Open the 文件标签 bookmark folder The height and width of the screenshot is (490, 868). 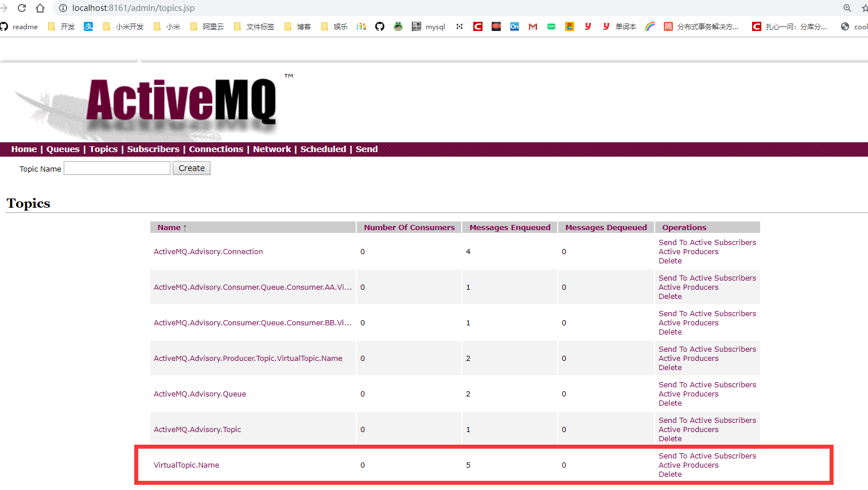(x=254, y=26)
